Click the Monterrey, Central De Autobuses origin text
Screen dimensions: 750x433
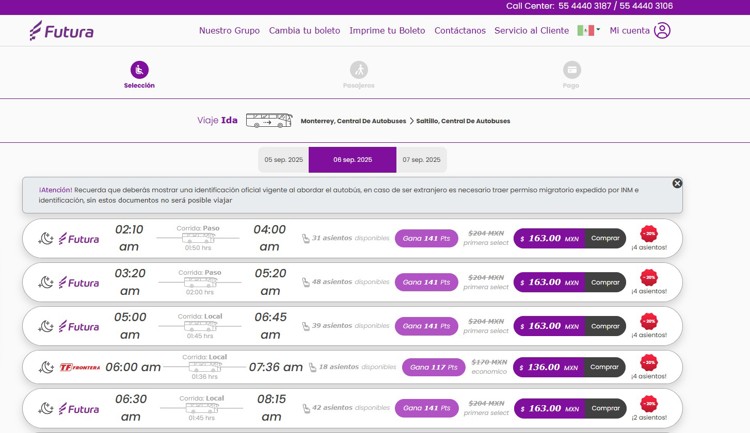pyautogui.click(x=353, y=121)
